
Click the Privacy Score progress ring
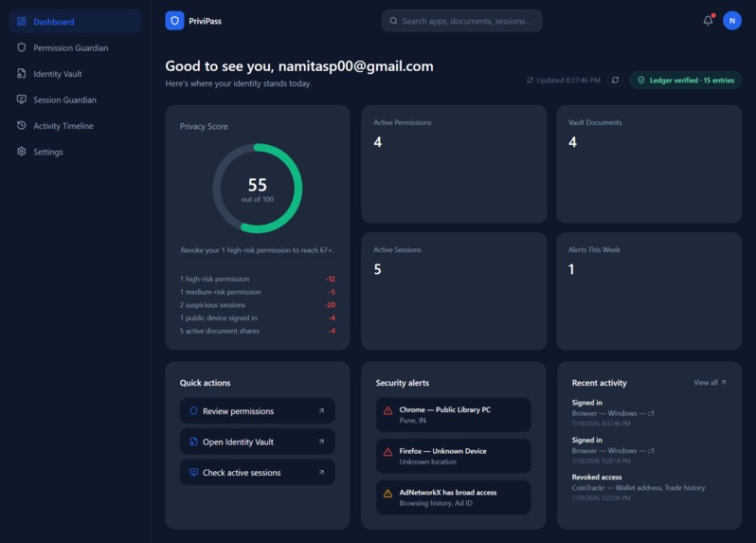tap(258, 188)
